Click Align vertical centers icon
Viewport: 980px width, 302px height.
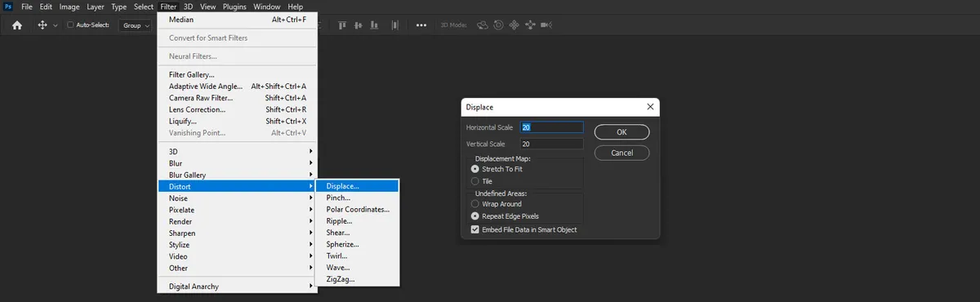[x=358, y=25]
